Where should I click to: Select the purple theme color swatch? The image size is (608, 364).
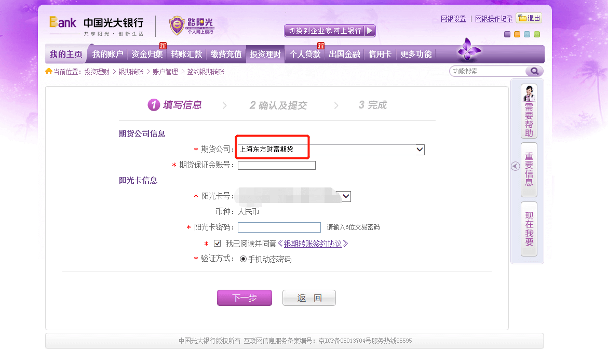coord(507,34)
